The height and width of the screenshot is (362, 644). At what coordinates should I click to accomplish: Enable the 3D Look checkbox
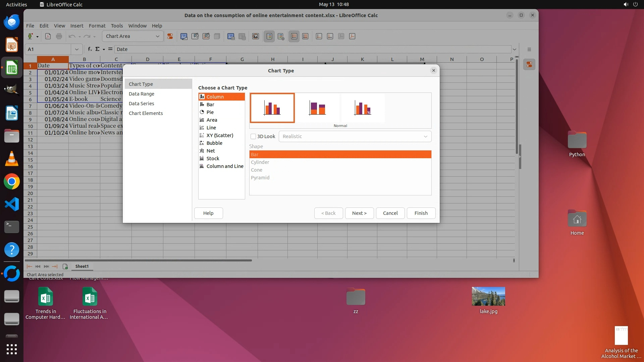click(253, 136)
